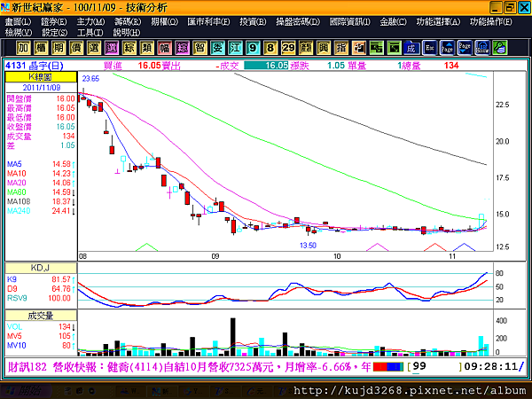532x399 pixels.
Task: Click the red-blue color bar in status row
Action: 388,367
